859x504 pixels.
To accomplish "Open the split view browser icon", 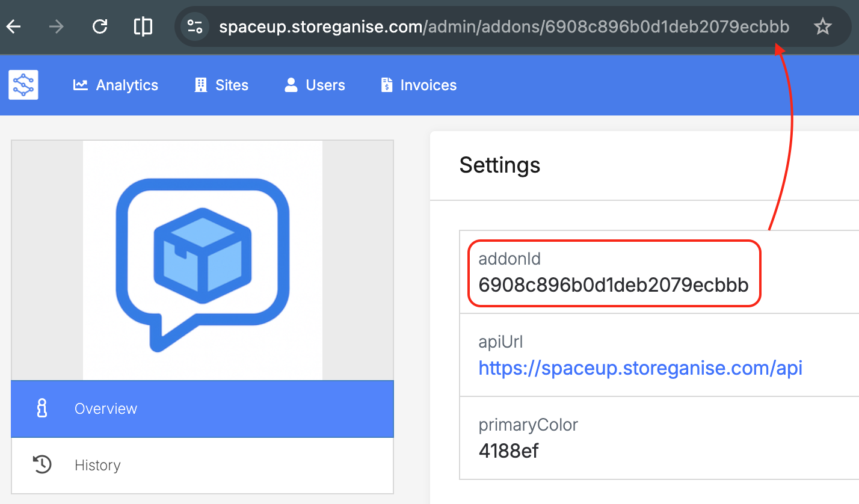I will [143, 26].
